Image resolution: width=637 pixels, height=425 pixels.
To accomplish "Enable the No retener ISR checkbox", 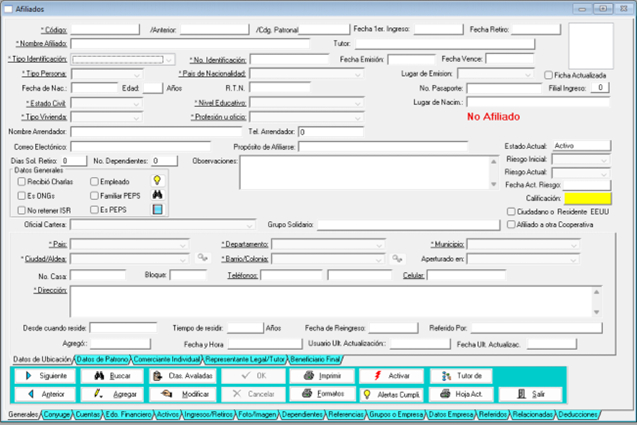I will (x=22, y=211).
